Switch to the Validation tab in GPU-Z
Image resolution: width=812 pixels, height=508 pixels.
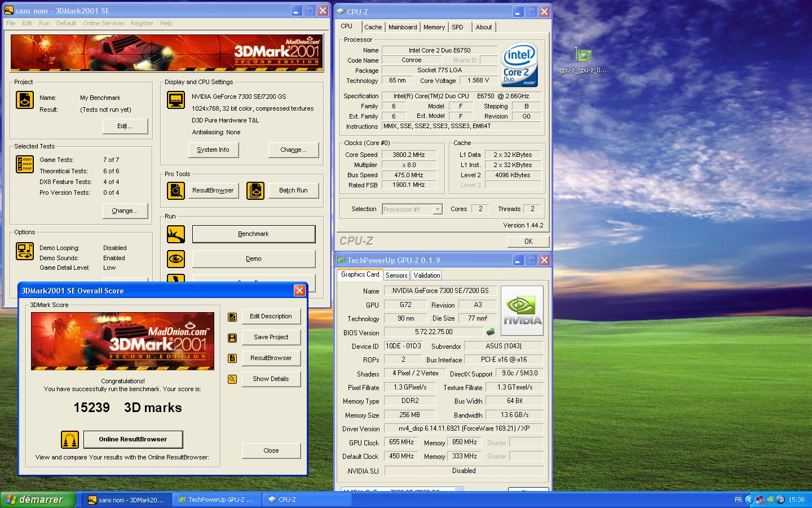(x=426, y=275)
